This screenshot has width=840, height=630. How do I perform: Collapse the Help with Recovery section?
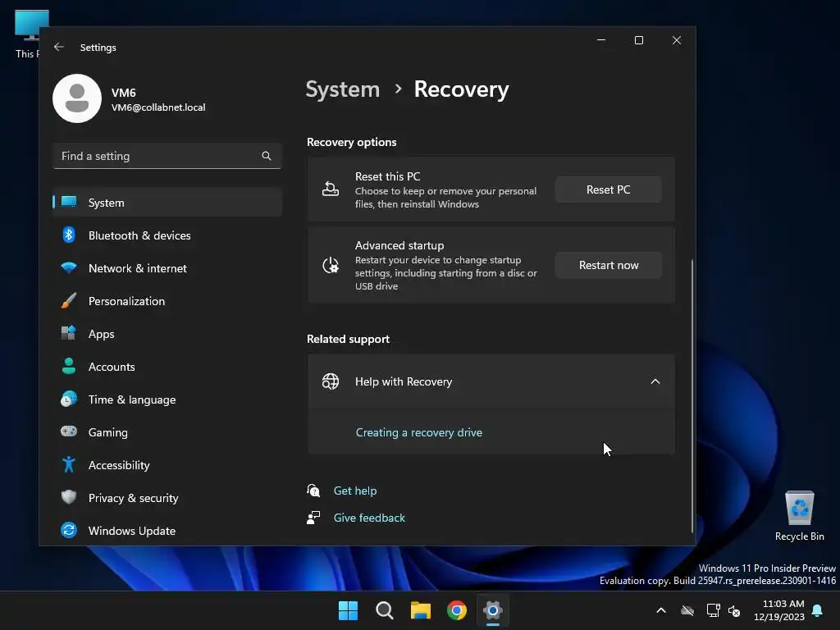point(655,381)
